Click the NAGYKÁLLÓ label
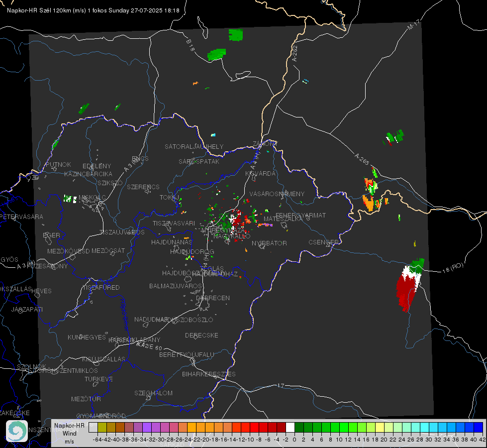This screenshot has width=487, height=448. [232, 236]
